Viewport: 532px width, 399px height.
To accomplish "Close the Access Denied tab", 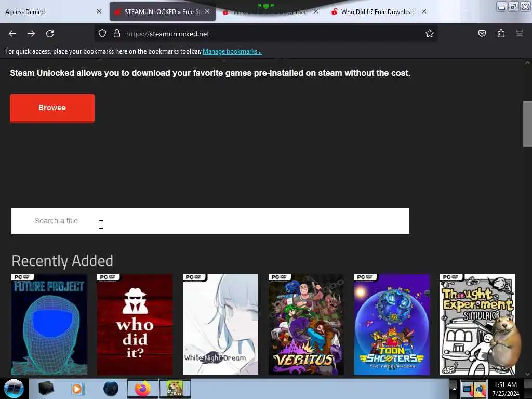I will point(99,11).
